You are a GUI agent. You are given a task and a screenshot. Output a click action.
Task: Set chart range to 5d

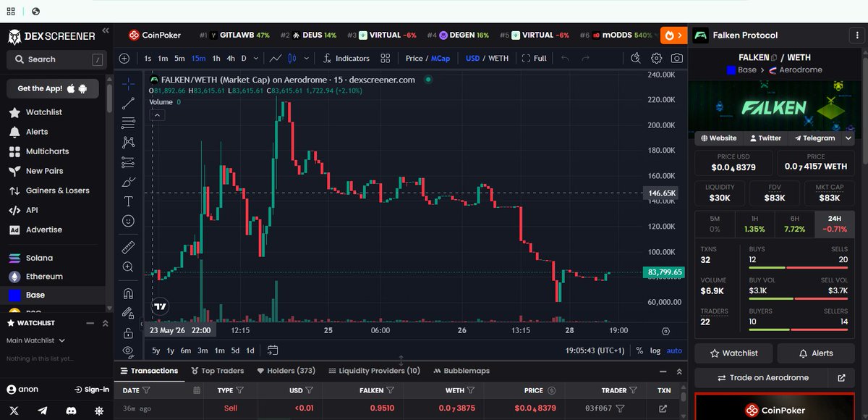(235, 350)
